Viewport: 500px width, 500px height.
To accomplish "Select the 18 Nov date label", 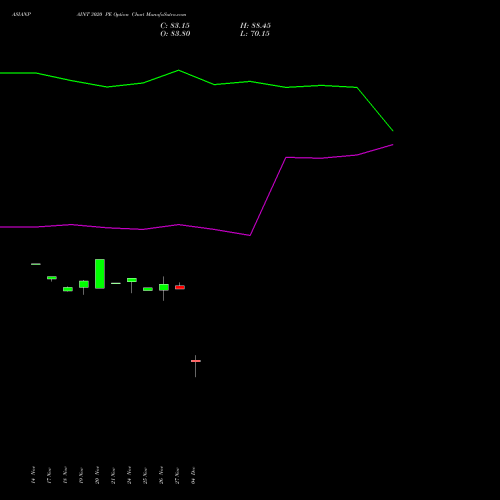I will (65, 475).
